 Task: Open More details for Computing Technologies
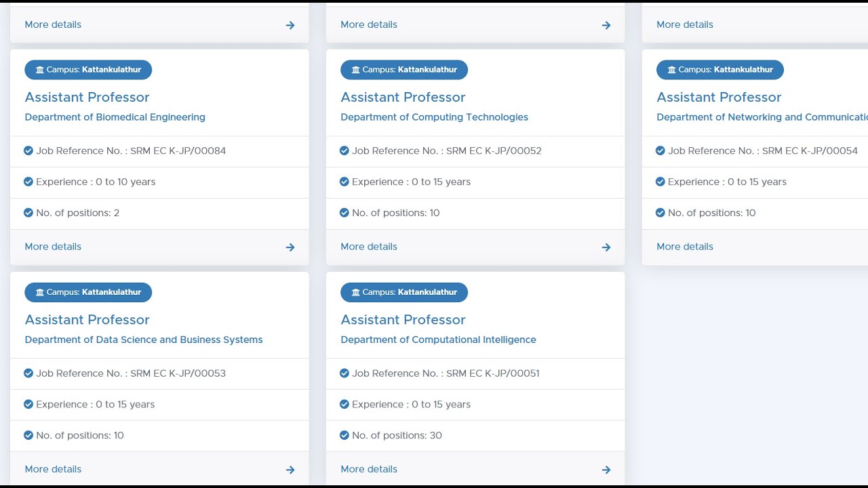369,247
